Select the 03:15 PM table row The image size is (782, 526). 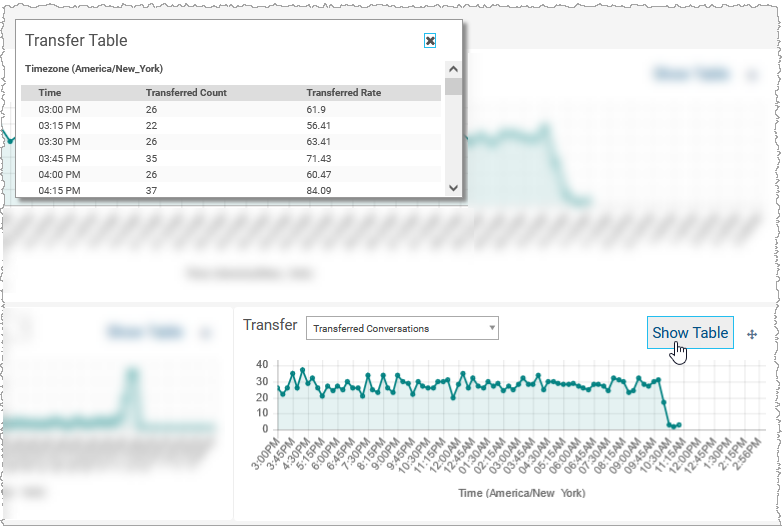[230, 125]
